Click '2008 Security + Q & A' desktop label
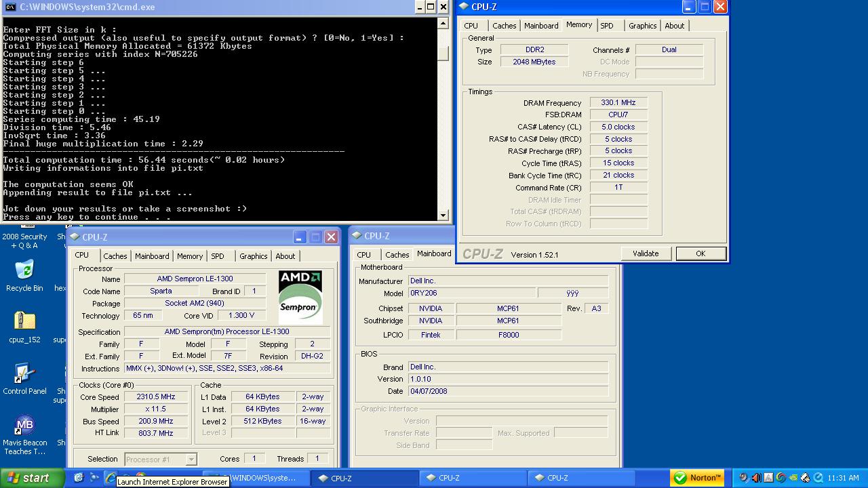The width and height of the screenshot is (868, 488). (24, 241)
